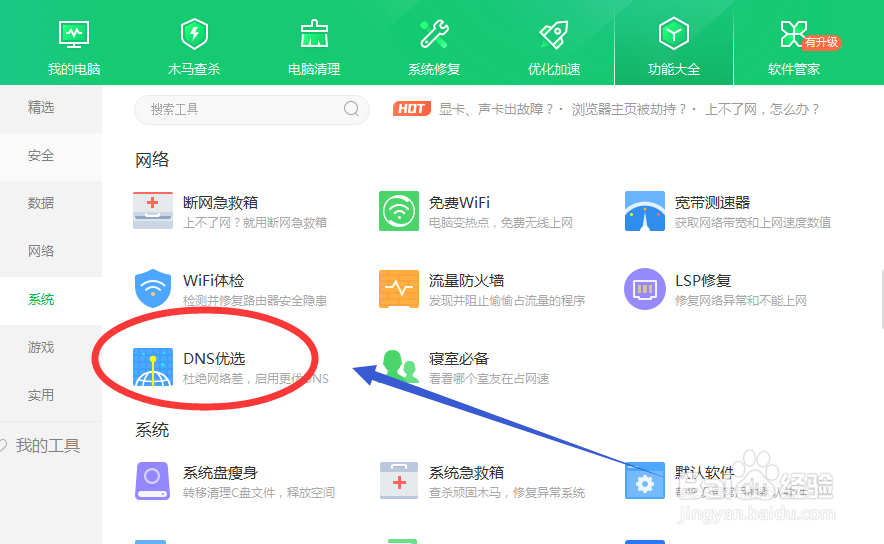Open 系统急救箱 medical kit icon
884x544 pixels.
tap(399, 481)
